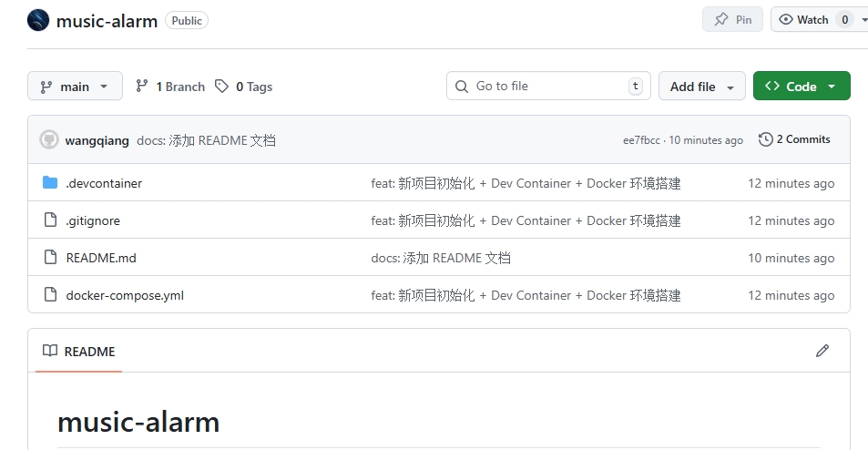Click the file icon beside docker-compose.yml
This screenshot has width=868, height=450.
50,294
